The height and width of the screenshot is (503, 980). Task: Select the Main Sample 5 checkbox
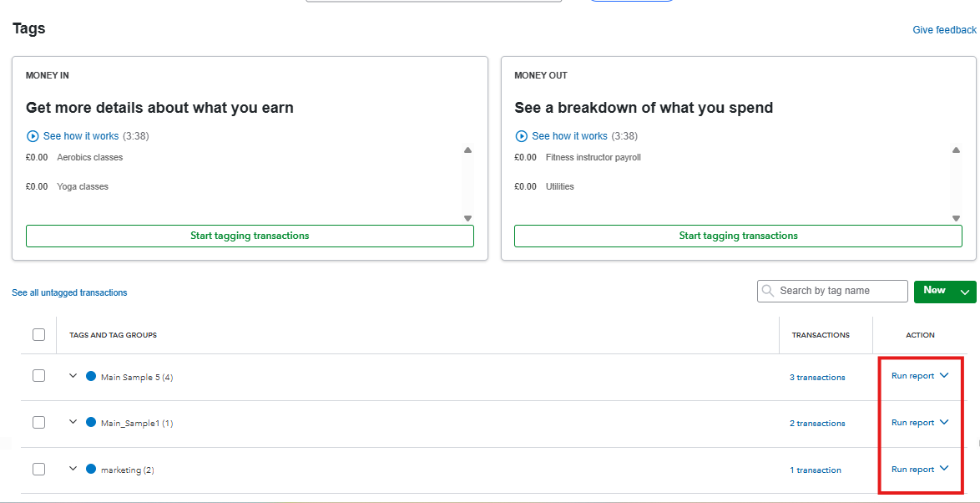(38, 376)
